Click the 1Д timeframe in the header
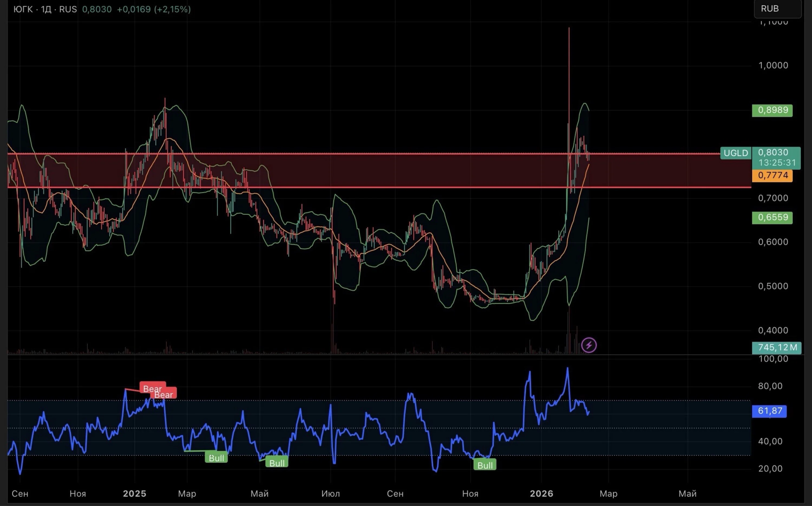 click(46, 9)
